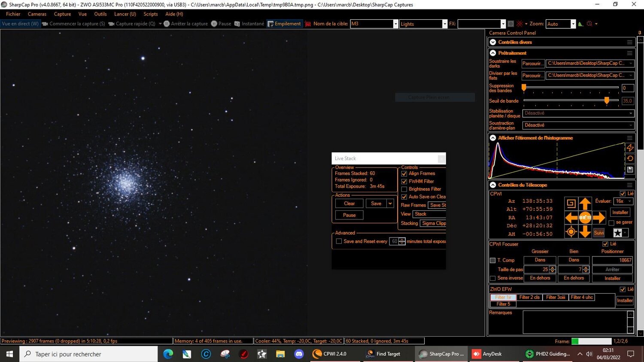Toggle the Lié checkbox for ZWO EFW
This screenshot has width=644, height=362.
click(623, 289)
